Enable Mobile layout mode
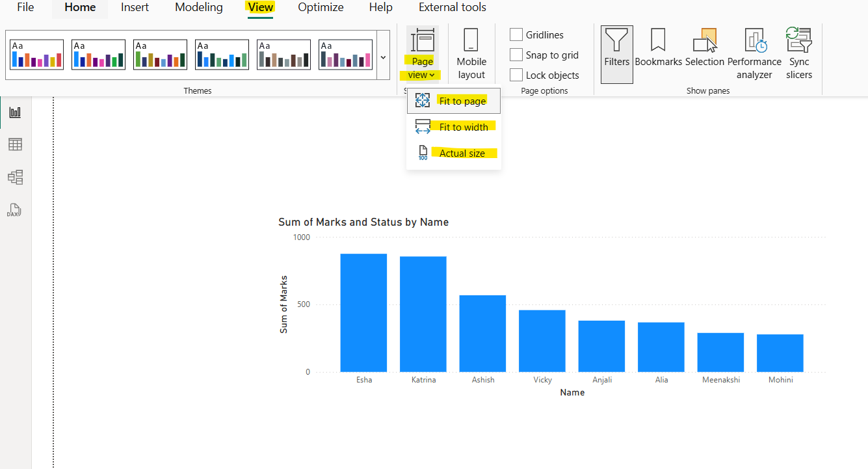 [x=471, y=52]
